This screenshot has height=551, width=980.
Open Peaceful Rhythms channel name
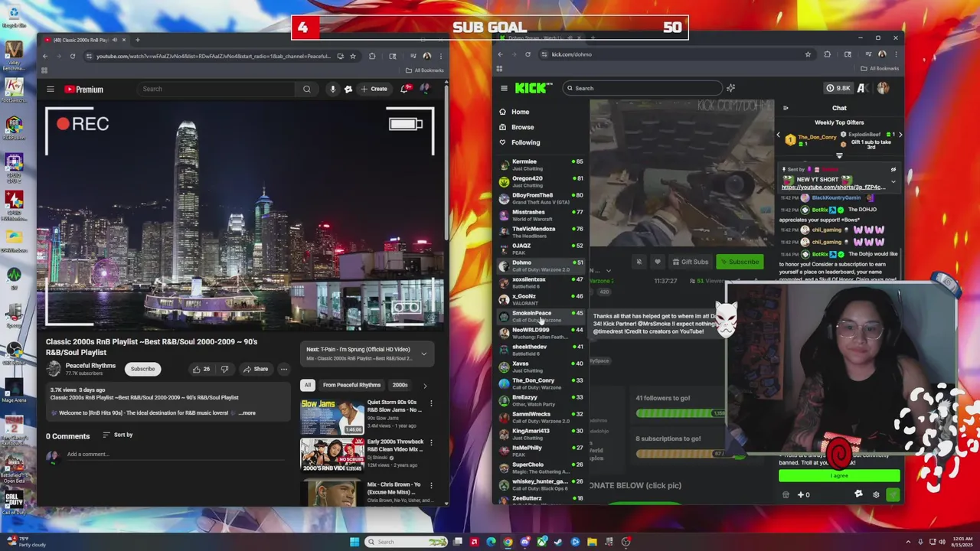click(x=90, y=366)
